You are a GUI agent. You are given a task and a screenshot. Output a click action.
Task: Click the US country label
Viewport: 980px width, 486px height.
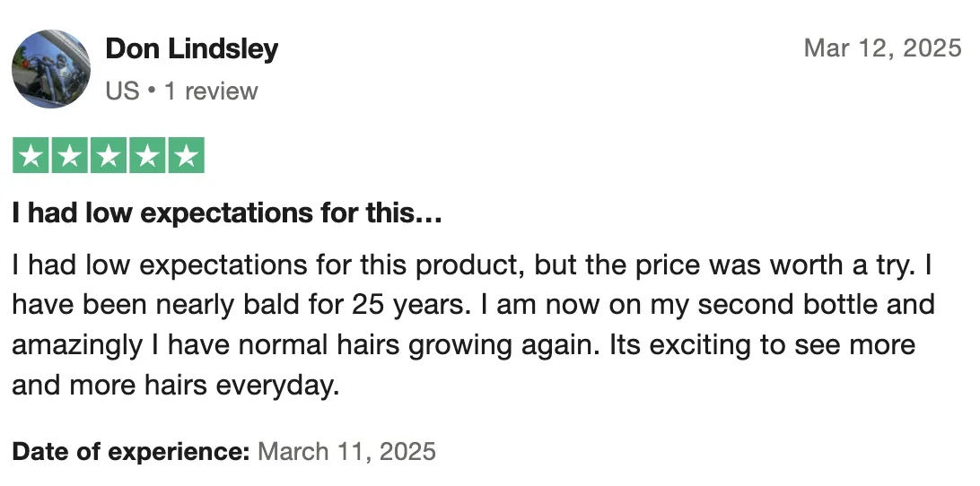click(x=122, y=91)
